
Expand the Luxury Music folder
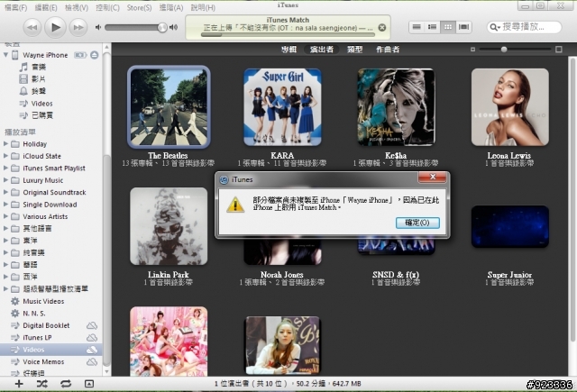point(6,180)
